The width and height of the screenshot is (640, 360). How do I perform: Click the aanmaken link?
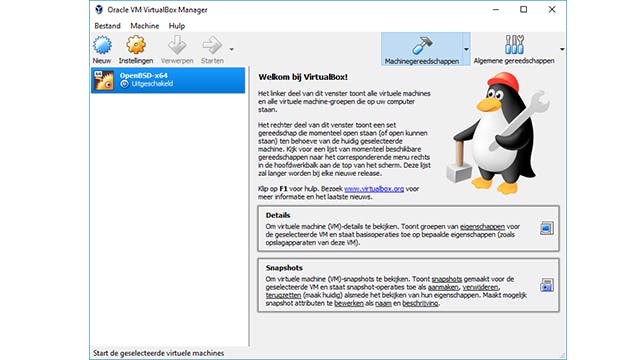[x=443, y=287]
